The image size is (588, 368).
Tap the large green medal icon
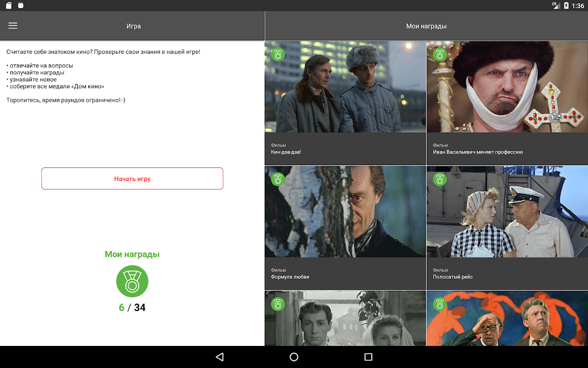132,281
